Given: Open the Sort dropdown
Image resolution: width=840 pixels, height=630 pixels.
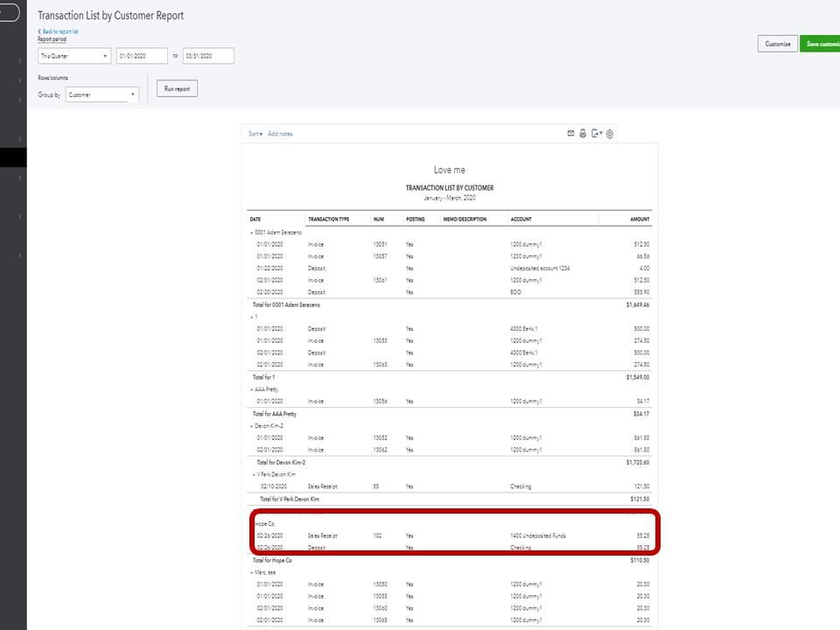Looking at the screenshot, I should pos(255,134).
